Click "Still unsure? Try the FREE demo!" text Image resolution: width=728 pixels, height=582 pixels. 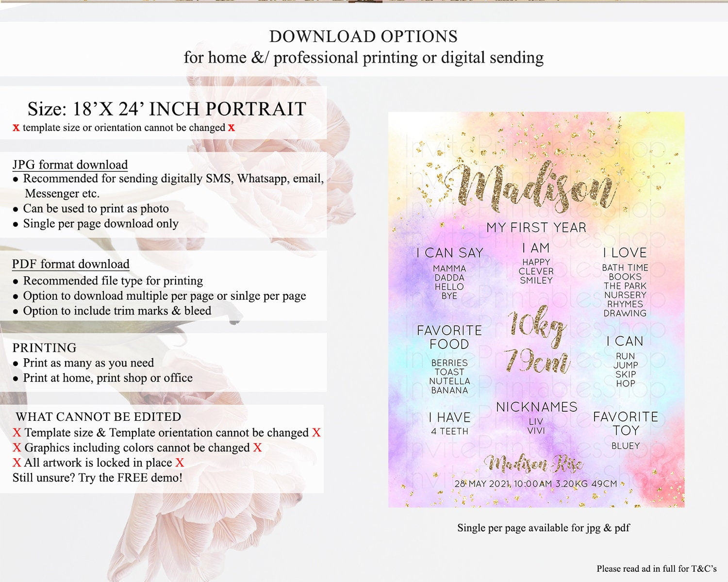coord(98,478)
